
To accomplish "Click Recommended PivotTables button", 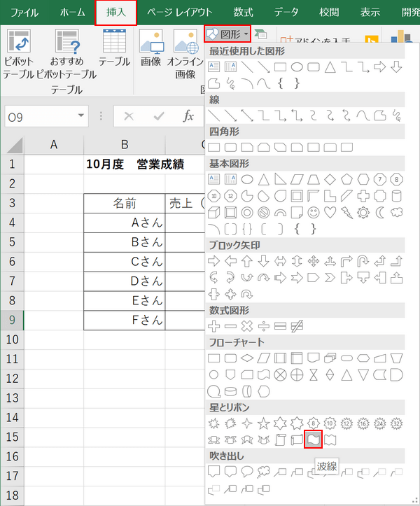I will coord(66,54).
